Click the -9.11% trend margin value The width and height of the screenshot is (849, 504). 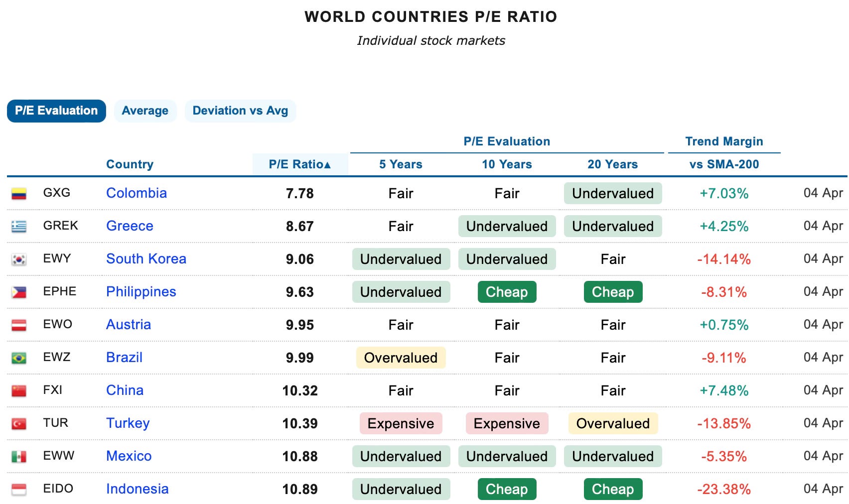724,358
